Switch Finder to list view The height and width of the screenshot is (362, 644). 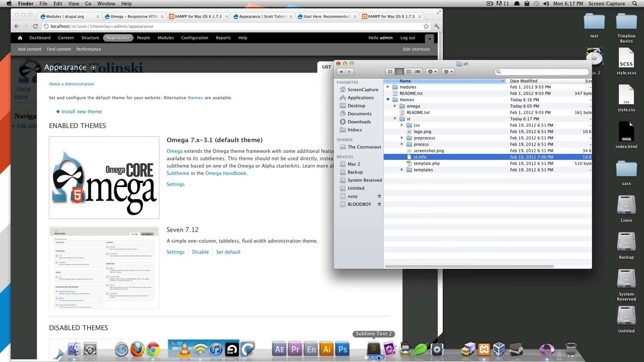pyautogui.click(x=399, y=71)
